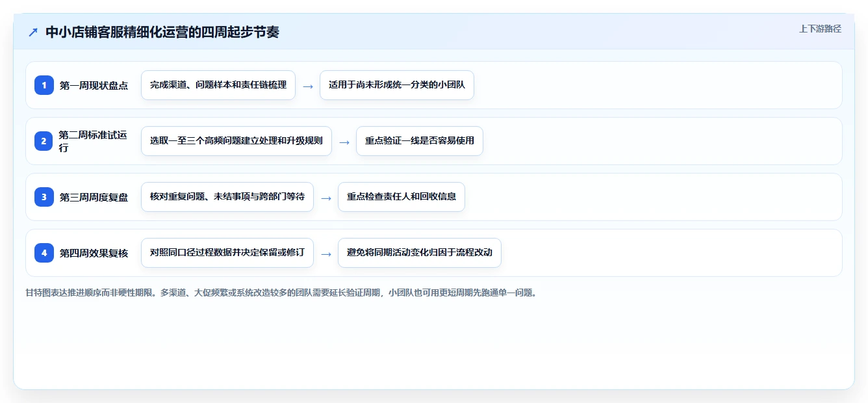Viewport: 868px width, 403px height.
Task: Open the 重点验证一线是否容易使用 box
Action: click(420, 141)
